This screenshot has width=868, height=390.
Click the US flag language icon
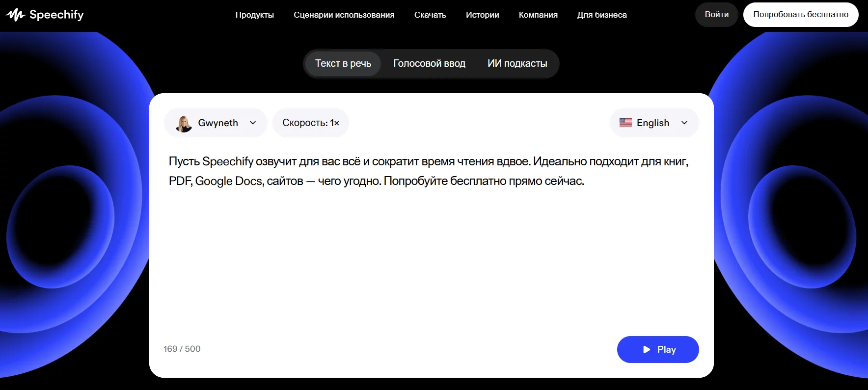click(625, 123)
